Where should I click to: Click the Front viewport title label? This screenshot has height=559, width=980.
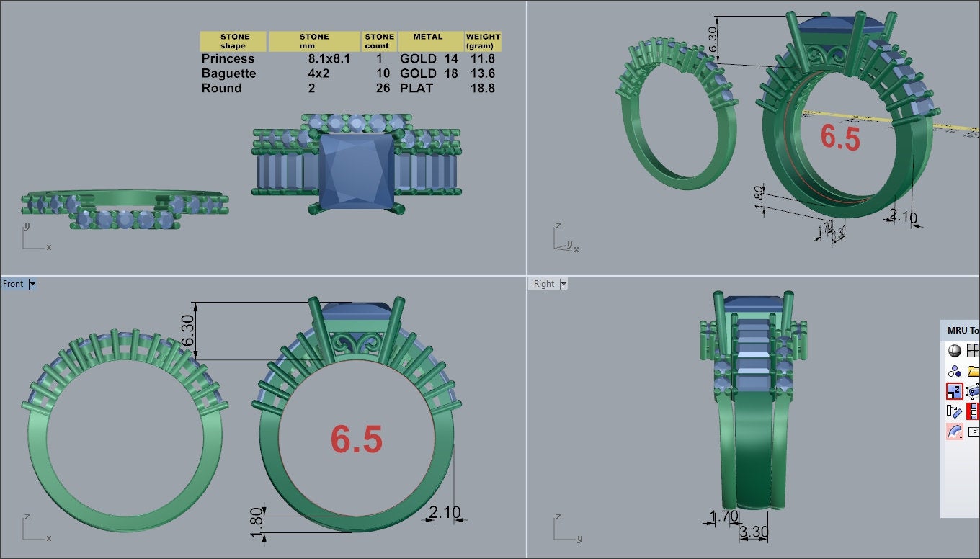13,284
